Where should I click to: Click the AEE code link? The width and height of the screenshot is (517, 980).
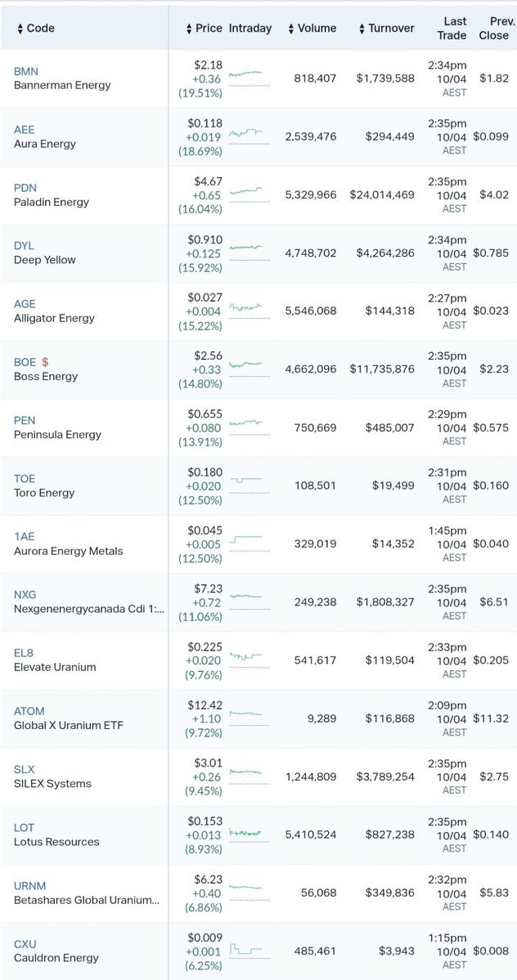(25, 129)
